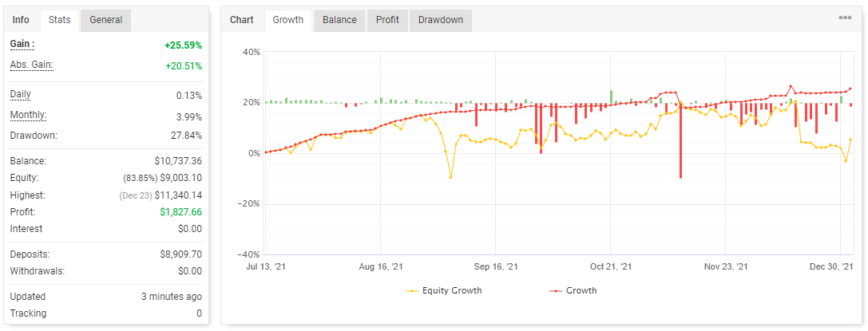868x331 pixels.
Task: Click the Jul 13, '21 axis label
Action: 267,266
